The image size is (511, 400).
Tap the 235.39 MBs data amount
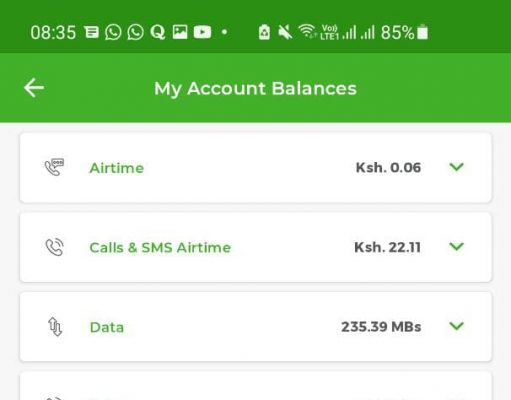coord(381,327)
